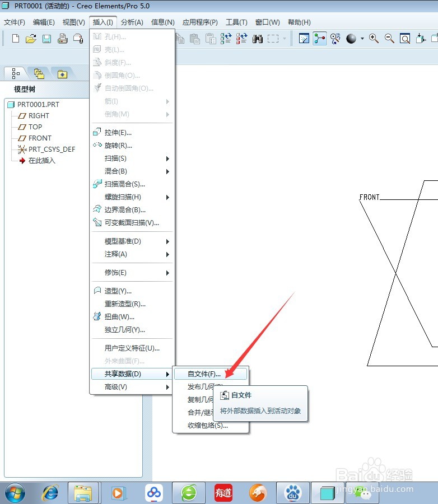The width and height of the screenshot is (438, 504).
Task: Expand the 扫描(S) submenu
Action: [x=132, y=158]
